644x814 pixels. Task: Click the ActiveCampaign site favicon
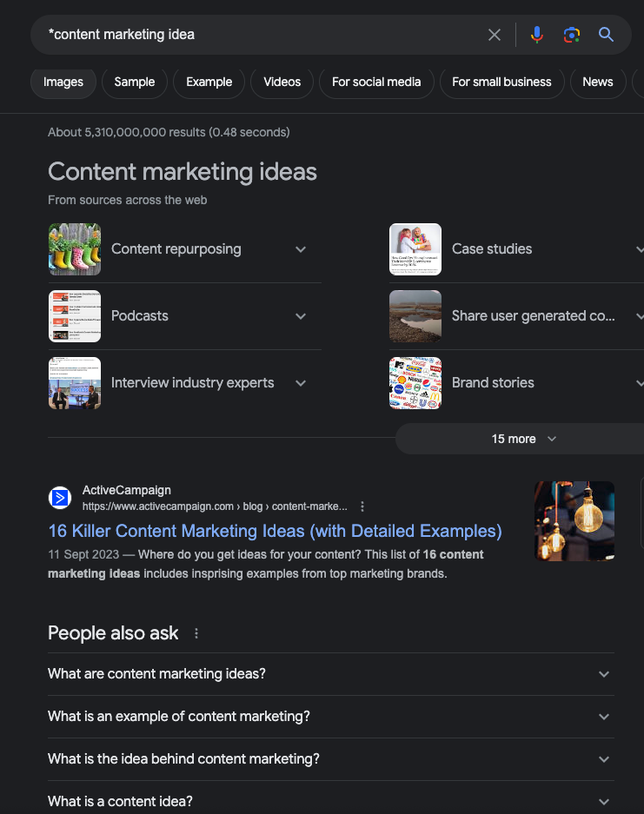(60, 498)
